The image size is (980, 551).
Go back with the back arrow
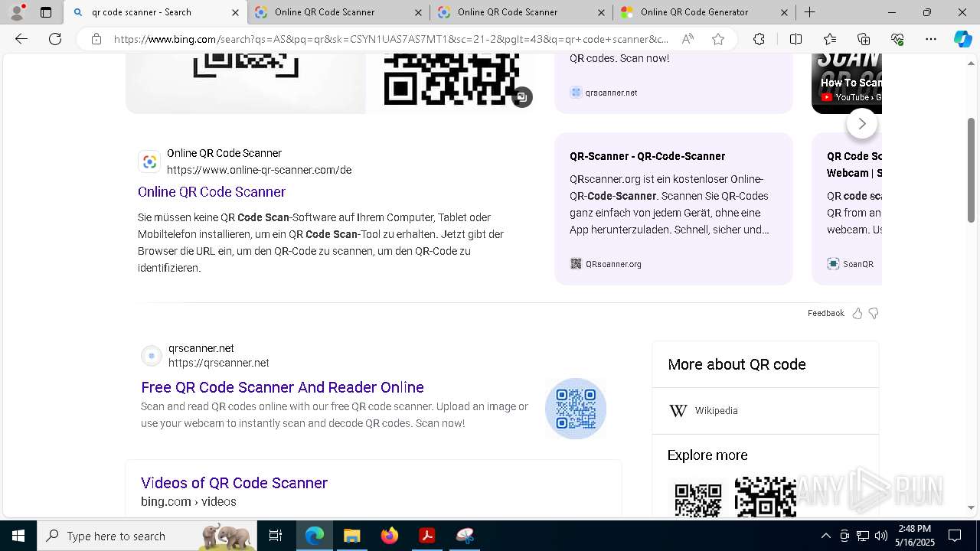21,39
